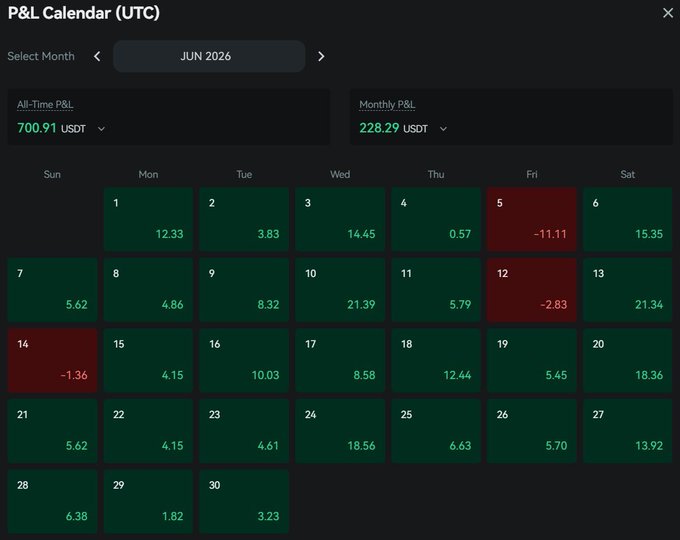Select June 30 cell showing 3.23
Screen dimensions: 680x540
point(244,501)
